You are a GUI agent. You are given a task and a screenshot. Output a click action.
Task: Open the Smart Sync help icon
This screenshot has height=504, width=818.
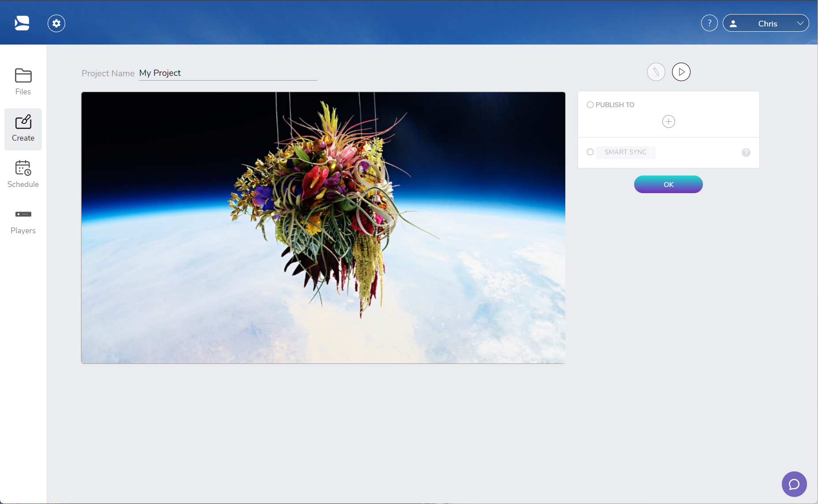click(746, 153)
